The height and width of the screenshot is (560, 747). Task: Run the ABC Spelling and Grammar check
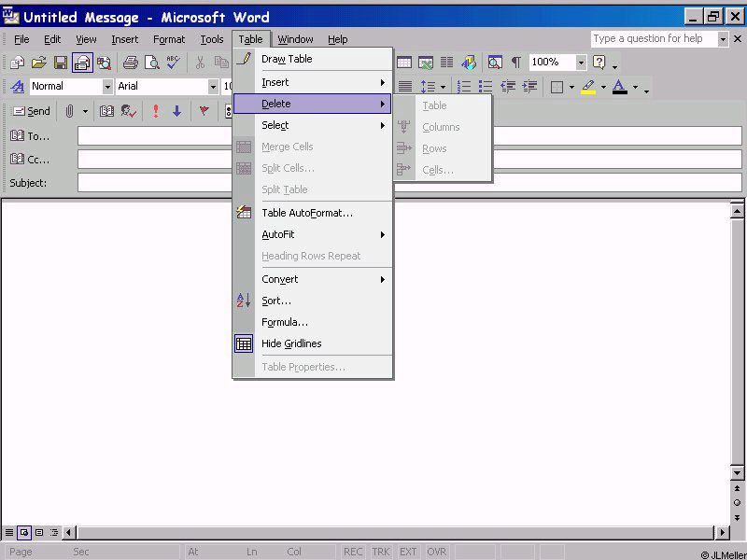click(x=173, y=63)
